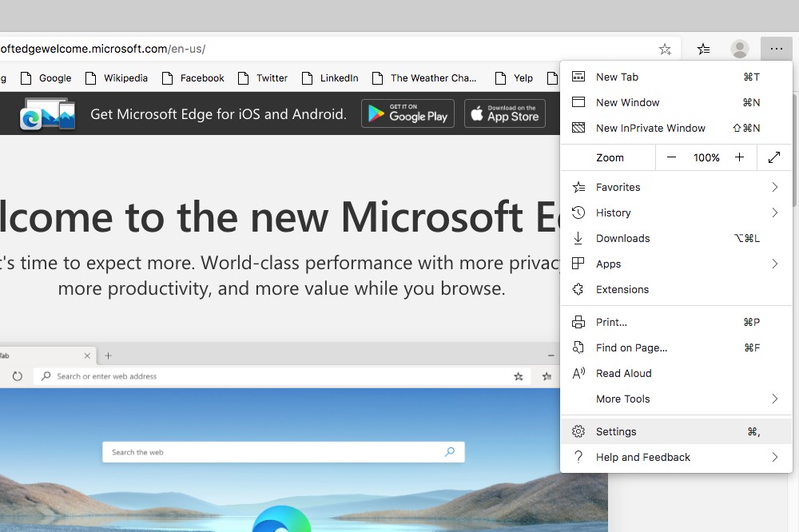Image resolution: width=799 pixels, height=532 pixels.
Task: Click the star icon to favorite this page
Action: 665,49
